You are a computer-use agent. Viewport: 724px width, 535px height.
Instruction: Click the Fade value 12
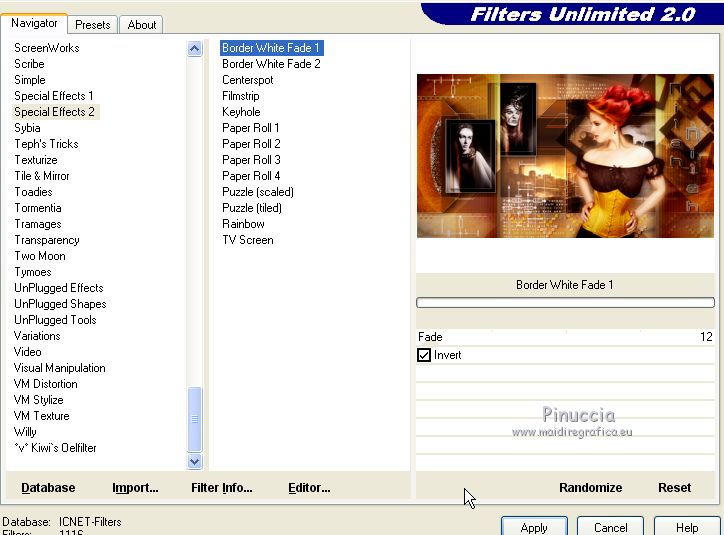coord(706,337)
